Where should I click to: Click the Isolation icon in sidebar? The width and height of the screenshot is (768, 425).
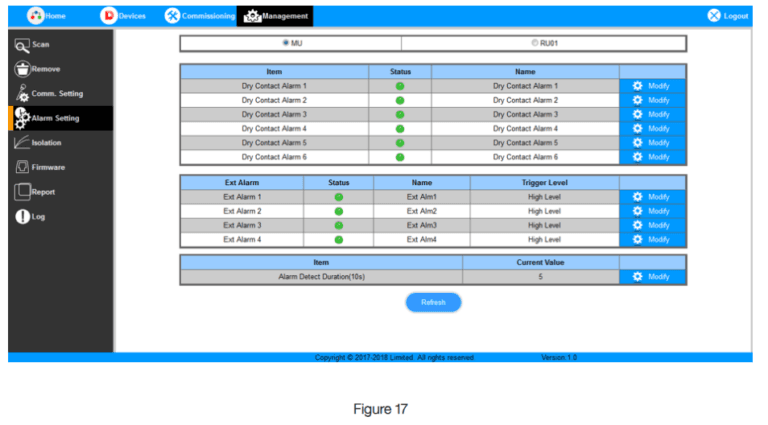coord(21,143)
